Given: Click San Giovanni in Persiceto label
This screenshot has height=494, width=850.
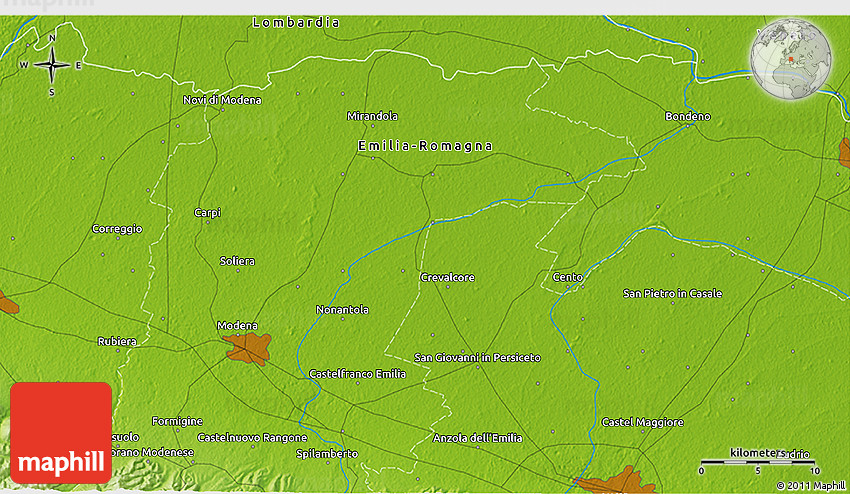Looking at the screenshot, I should (477, 358).
